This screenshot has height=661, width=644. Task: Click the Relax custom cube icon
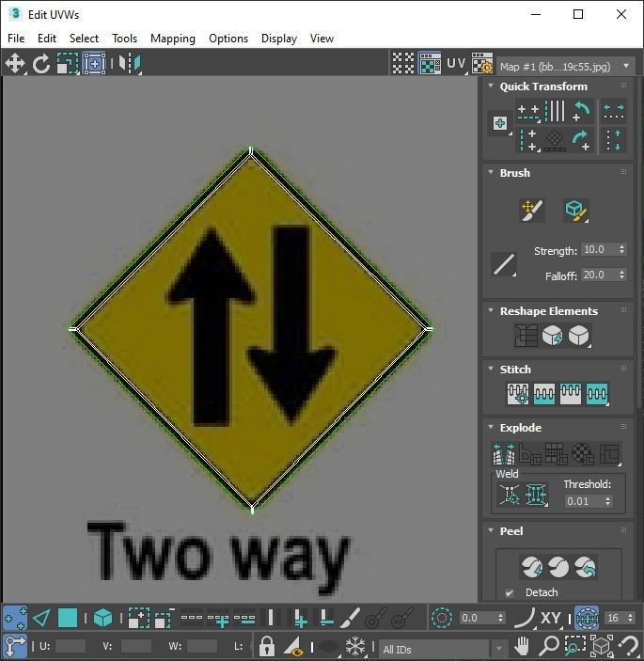point(579,336)
